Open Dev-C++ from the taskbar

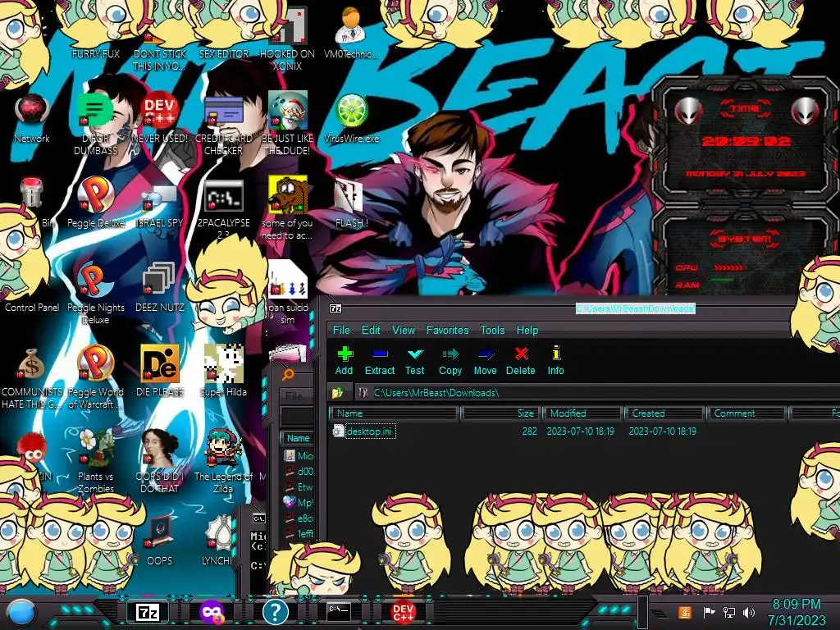click(403, 612)
